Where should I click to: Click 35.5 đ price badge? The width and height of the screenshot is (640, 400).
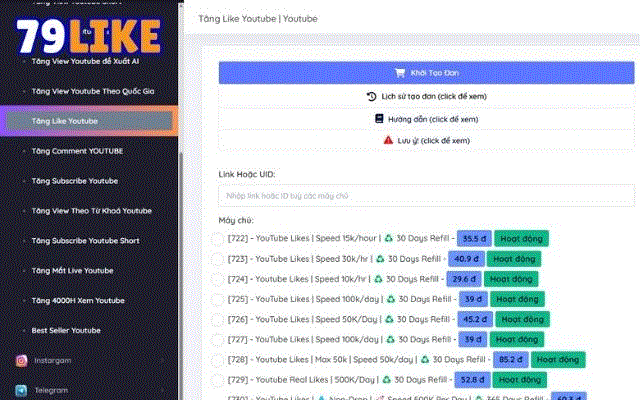click(474, 238)
